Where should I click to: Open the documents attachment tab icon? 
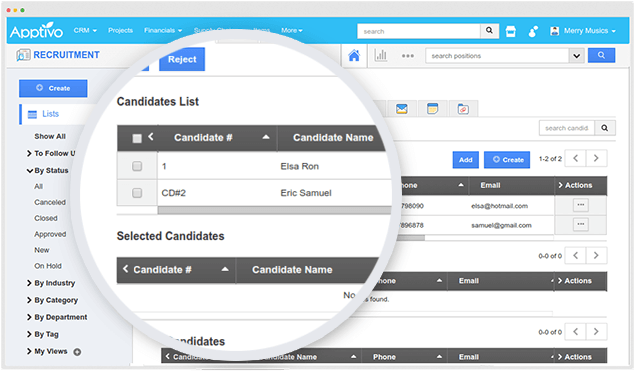(x=463, y=109)
